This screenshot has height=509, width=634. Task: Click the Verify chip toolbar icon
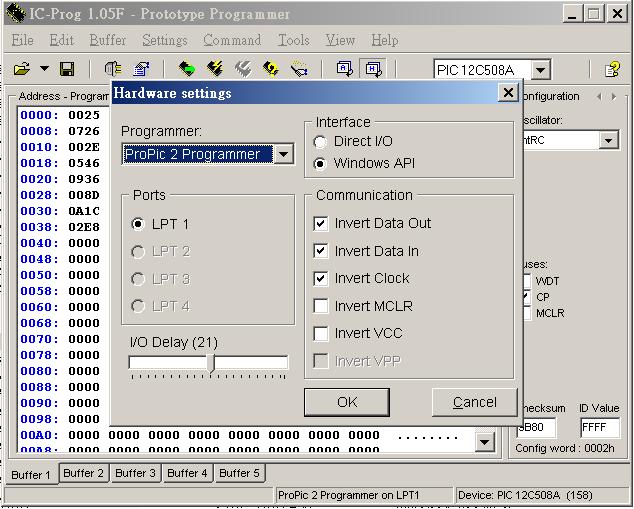(x=270, y=69)
